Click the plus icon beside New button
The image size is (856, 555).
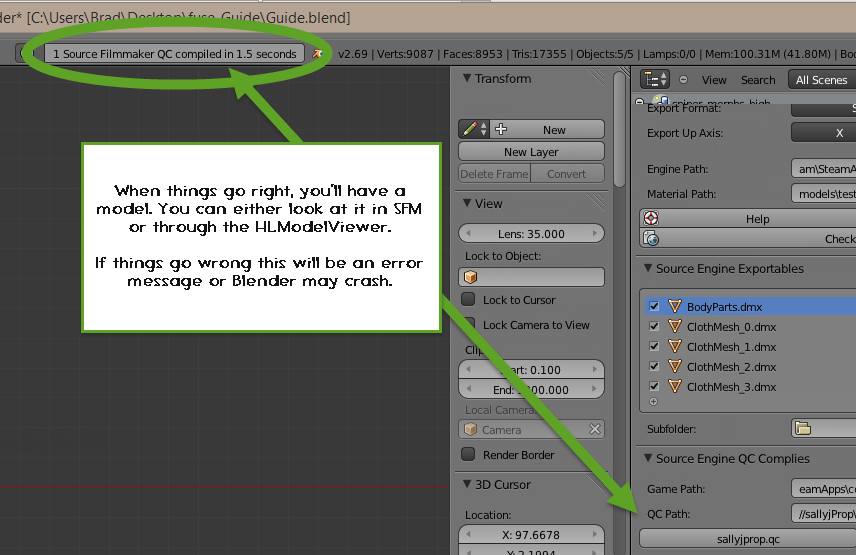point(501,129)
